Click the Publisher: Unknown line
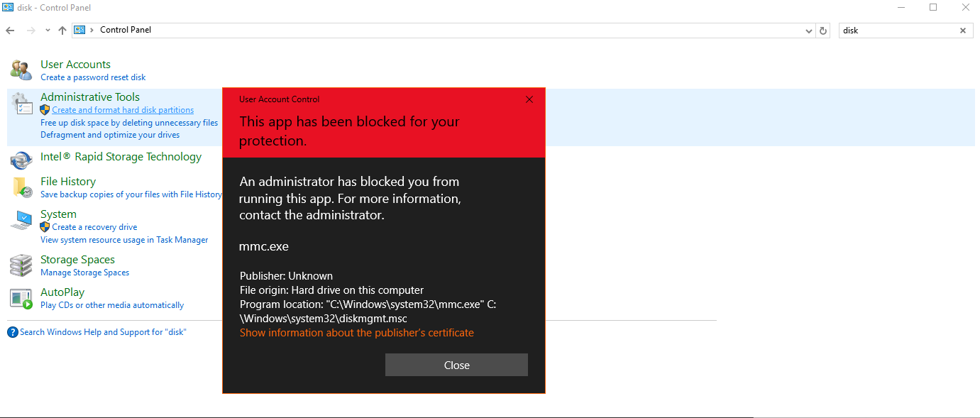Image resolution: width=980 pixels, height=418 pixels. pos(286,276)
